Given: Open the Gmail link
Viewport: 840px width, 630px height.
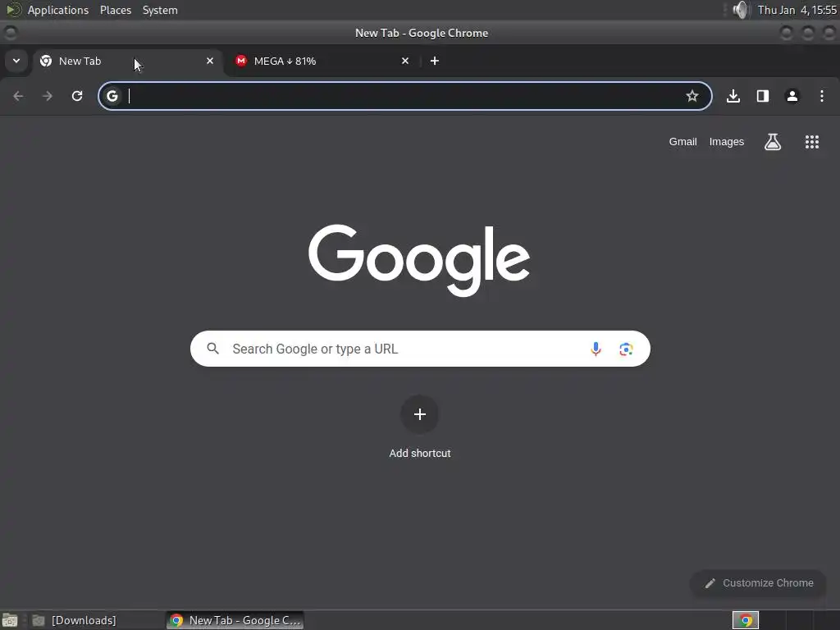Looking at the screenshot, I should (x=682, y=142).
